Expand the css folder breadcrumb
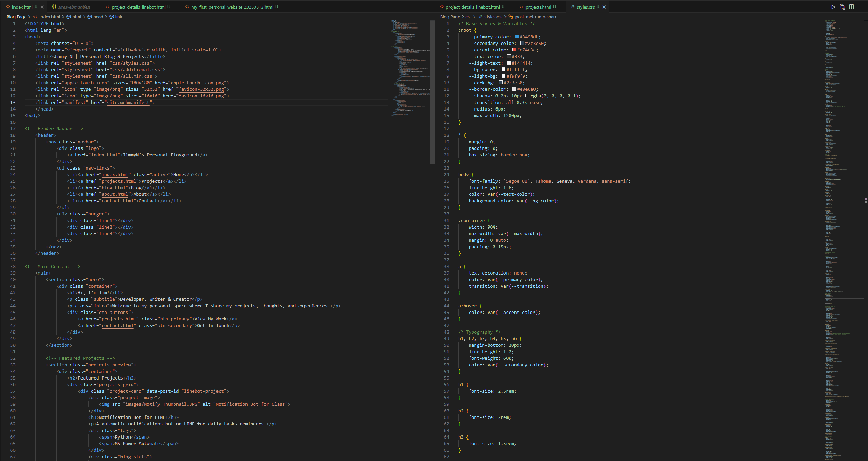 click(x=468, y=17)
